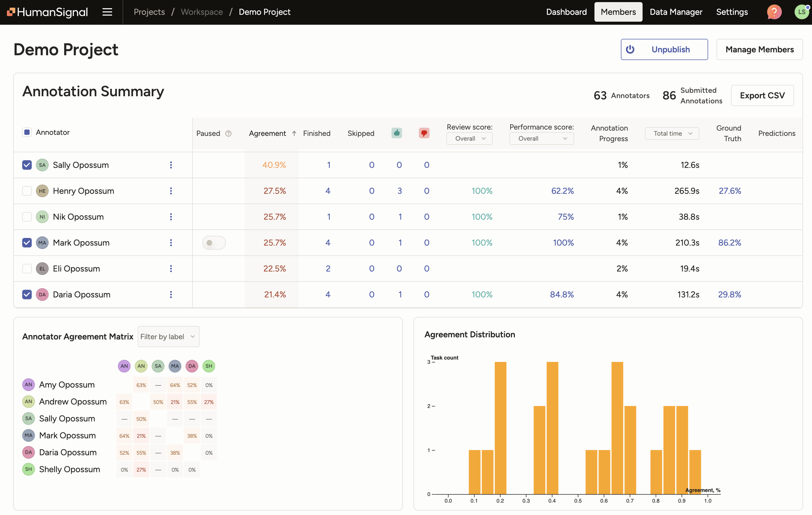812x515 pixels.
Task: Click the thumbs-down review column icon
Action: tap(424, 133)
